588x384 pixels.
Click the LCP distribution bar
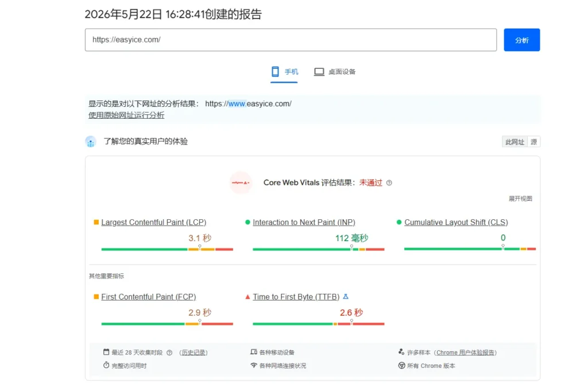pyautogui.click(x=167, y=249)
